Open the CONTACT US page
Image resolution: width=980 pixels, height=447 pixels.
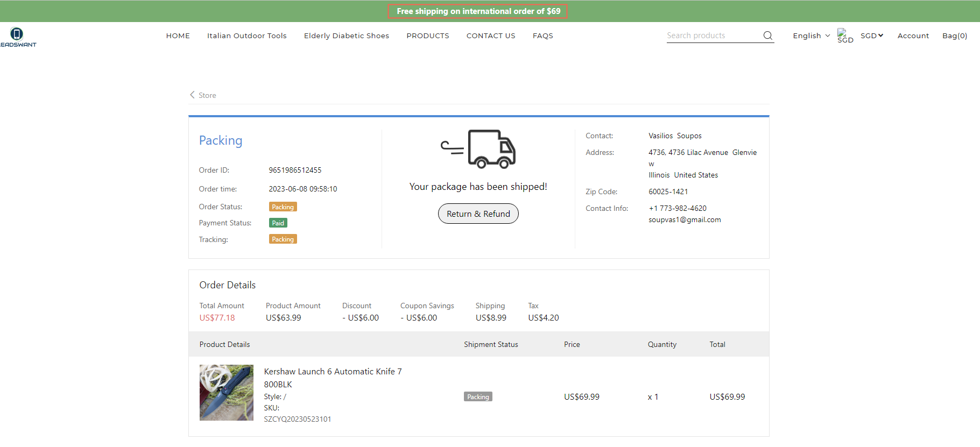(490, 36)
